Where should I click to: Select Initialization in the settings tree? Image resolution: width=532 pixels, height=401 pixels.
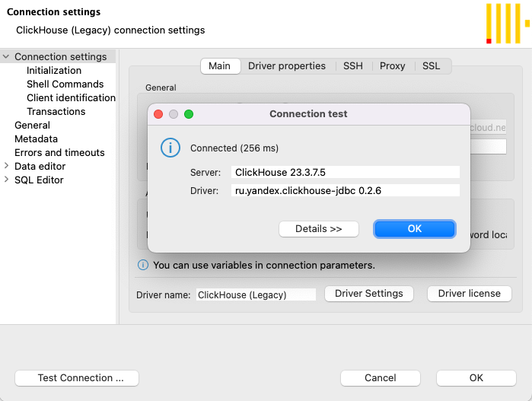54,70
